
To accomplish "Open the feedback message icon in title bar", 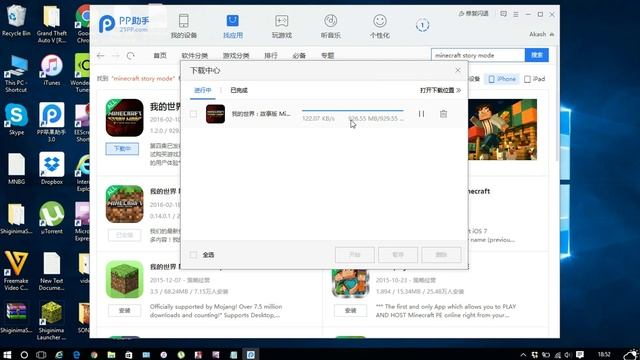I will [503, 14].
